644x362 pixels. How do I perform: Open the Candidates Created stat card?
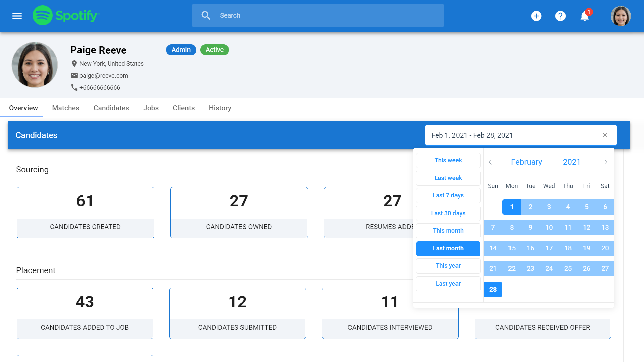click(85, 213)
